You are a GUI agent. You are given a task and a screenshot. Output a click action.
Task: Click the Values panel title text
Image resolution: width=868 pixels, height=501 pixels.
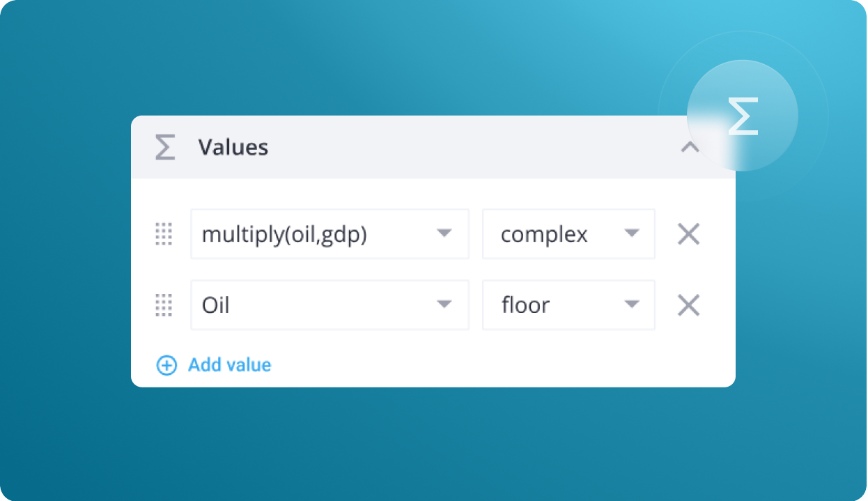(x=233, y=148)
